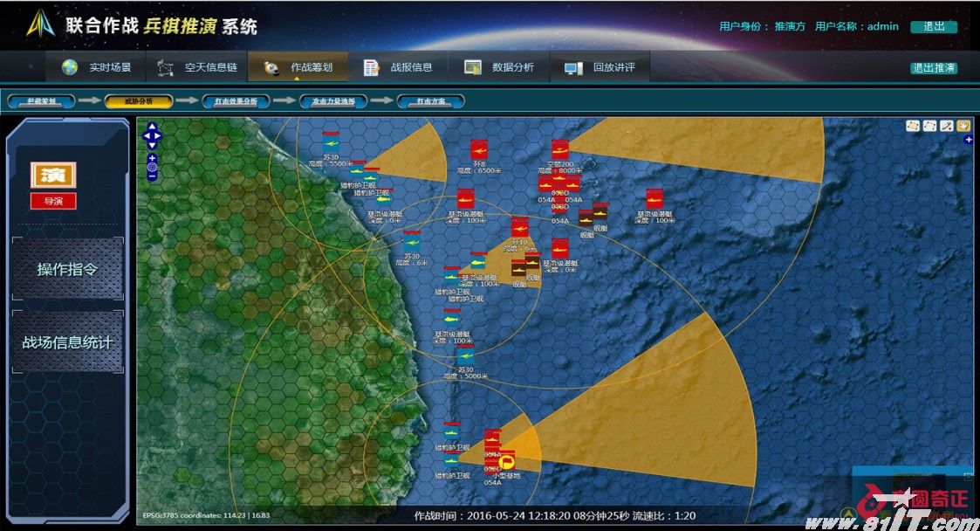The width and height of the screenshot is (980, 531).
Task: Click the map zoom in plus button
Action: pyautogui.click(x=152, y=157)
